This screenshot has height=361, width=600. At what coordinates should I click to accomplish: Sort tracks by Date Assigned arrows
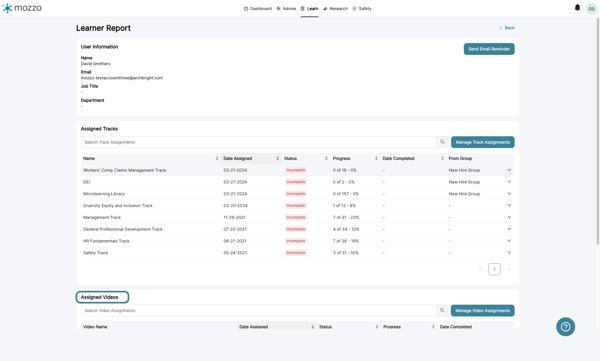coord(277,158)
